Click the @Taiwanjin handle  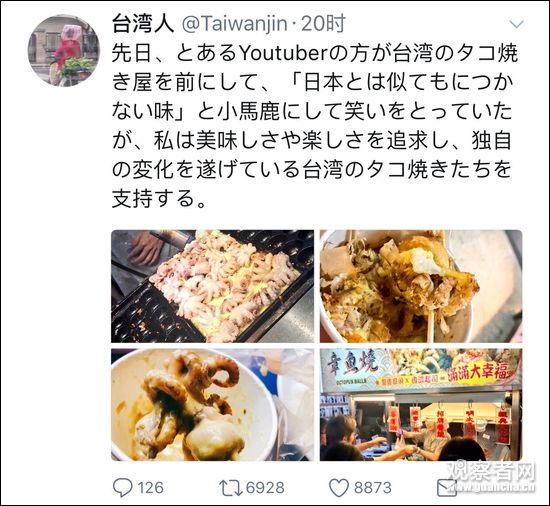(x=234, y=24)
